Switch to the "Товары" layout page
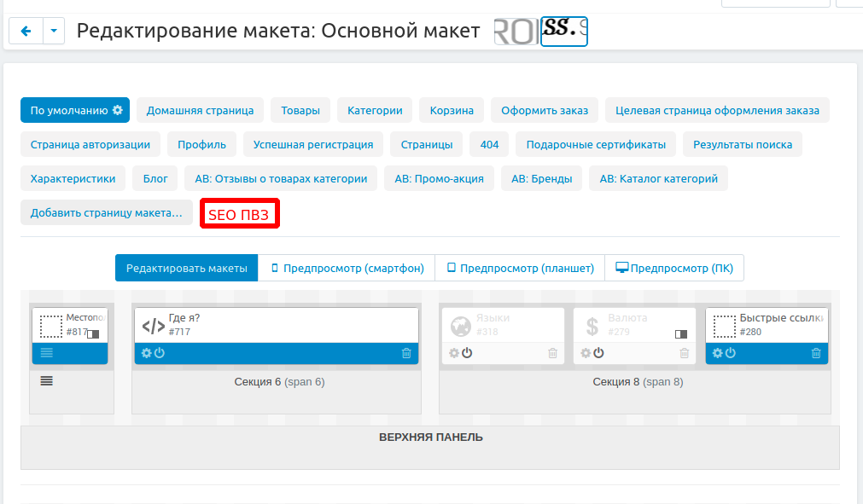Image resolution: width=863 pixels, height=504 pixels. coord(300,110)
